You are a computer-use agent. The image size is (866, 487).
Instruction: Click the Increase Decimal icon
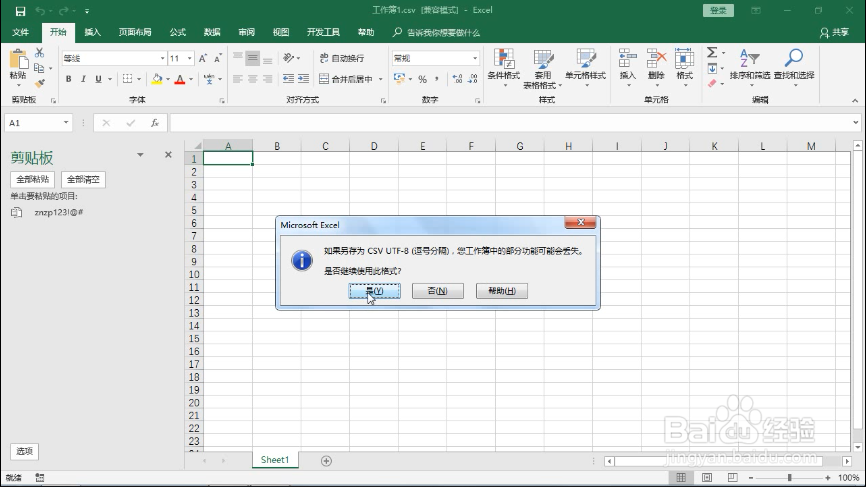pyautogui.click(x=457, y=80)
